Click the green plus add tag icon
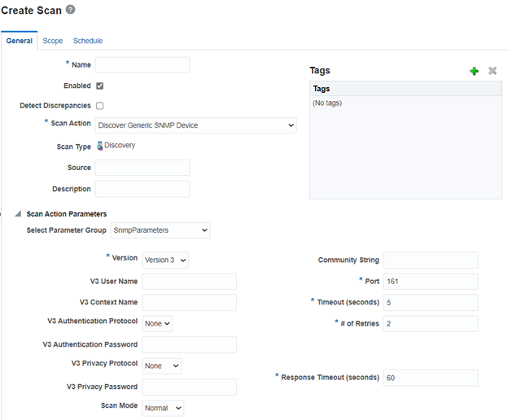The image size is (508, 420). point(475,71)
